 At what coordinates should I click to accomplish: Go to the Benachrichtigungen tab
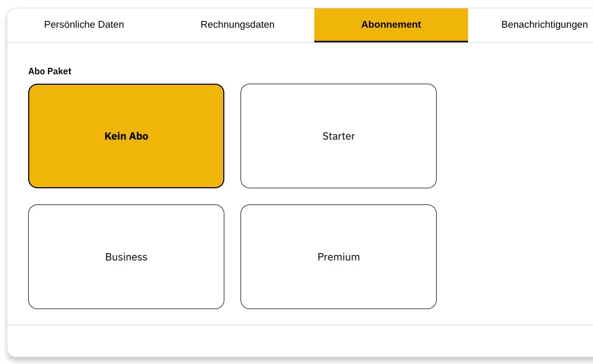click(544, 25)
